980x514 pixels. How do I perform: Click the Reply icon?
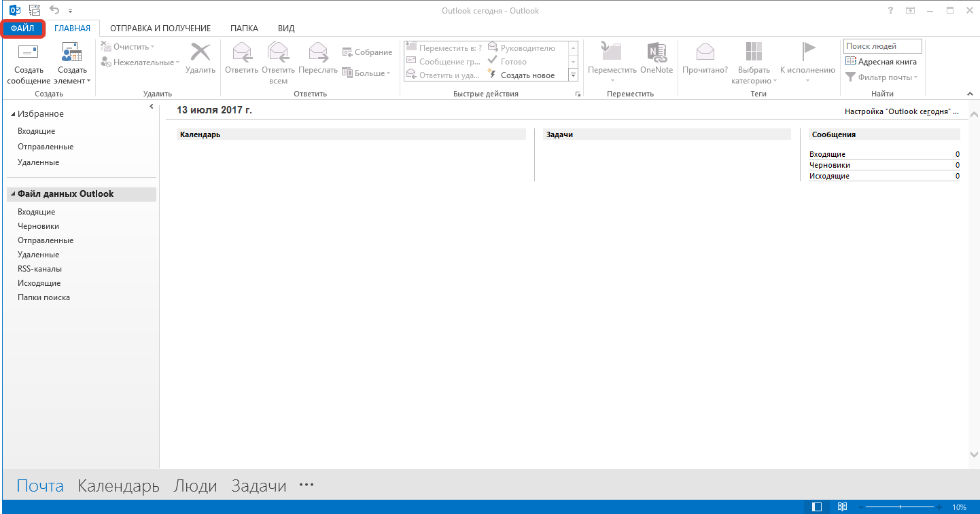click(x=242, y=52)
